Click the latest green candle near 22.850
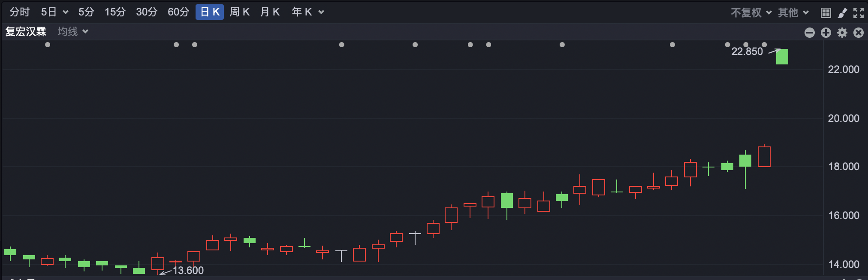 click(x=782, y=57)
